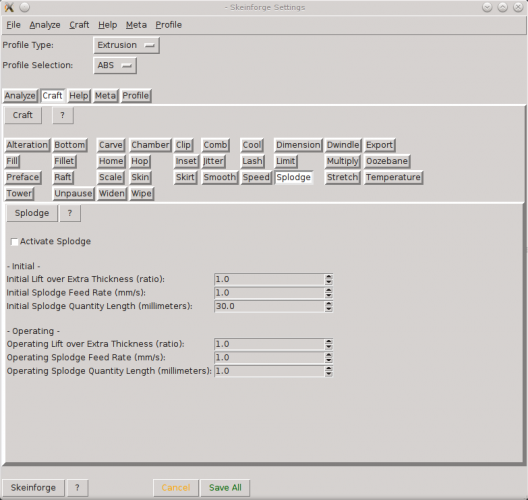
Task: Open the Skeinforge help question-mark button
Action: pos(77,488)
